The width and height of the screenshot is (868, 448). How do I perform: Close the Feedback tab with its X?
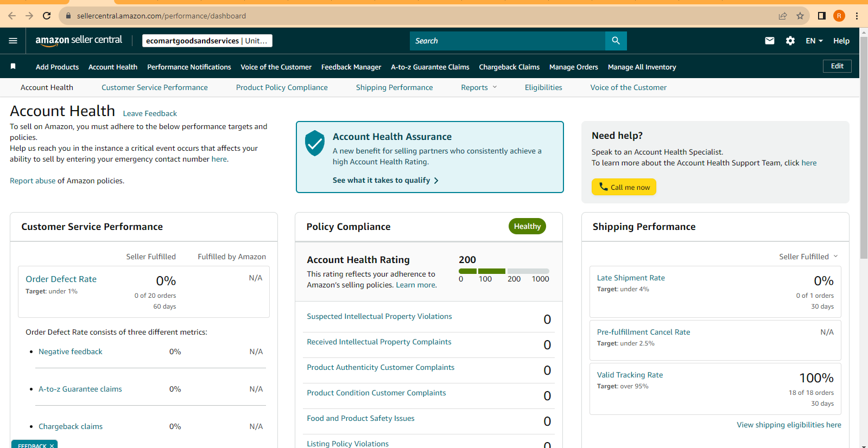point(52,446)
